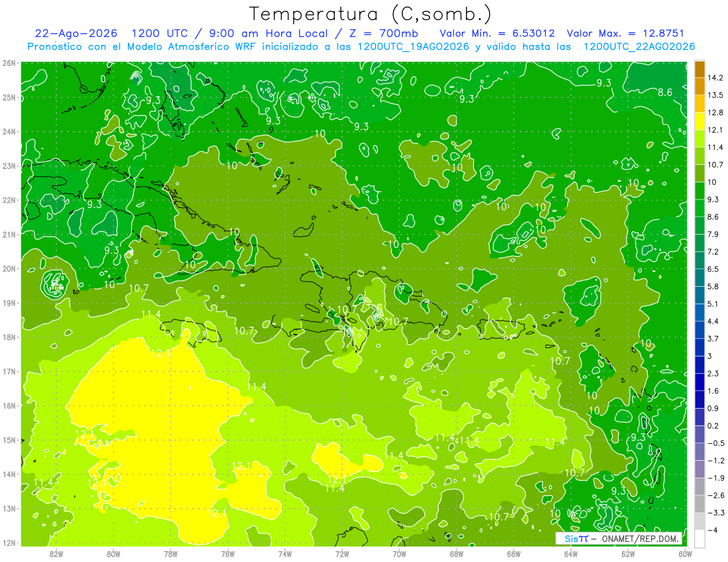Click the '62W' longitude label
This screenshot has height=562, width=728.
coord(628,553)
